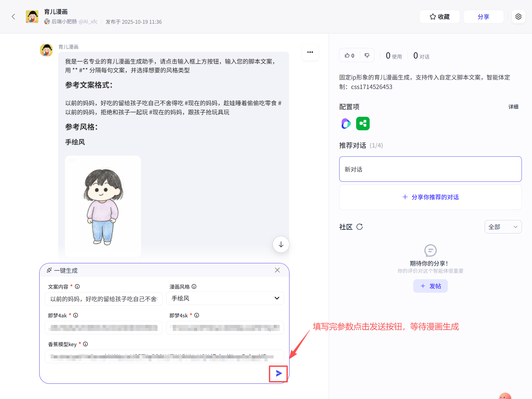Close the 一键生成 form panel
This screenshot has width=532, height=399.
pyautogui.click(x=277, y=270)
